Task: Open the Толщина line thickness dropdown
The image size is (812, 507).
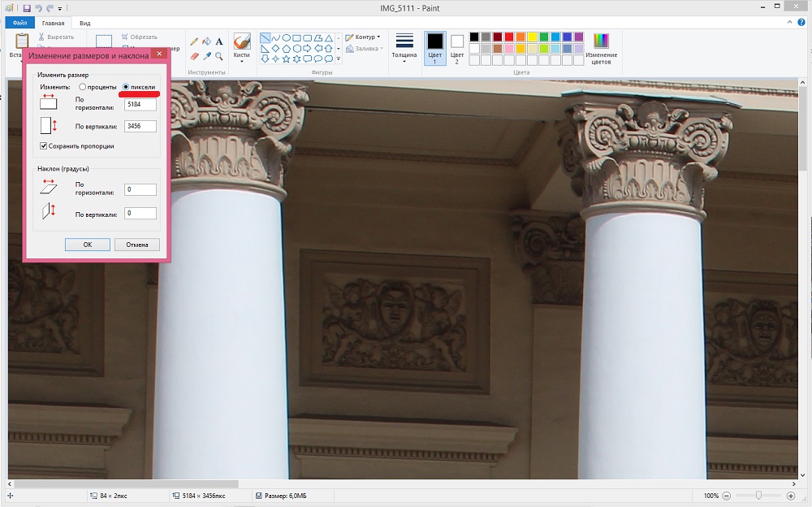Action: point(404,49)
